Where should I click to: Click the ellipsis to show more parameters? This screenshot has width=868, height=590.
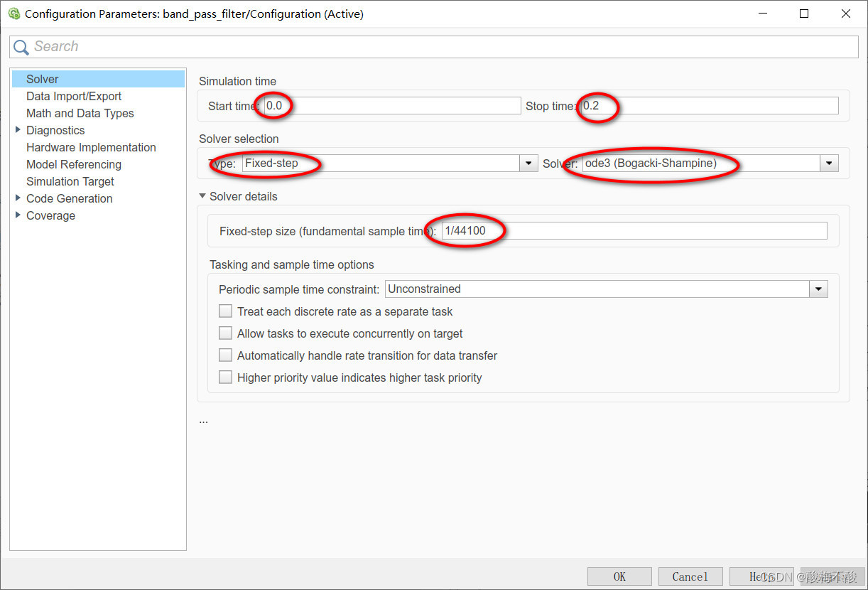(x=203, y=420)
